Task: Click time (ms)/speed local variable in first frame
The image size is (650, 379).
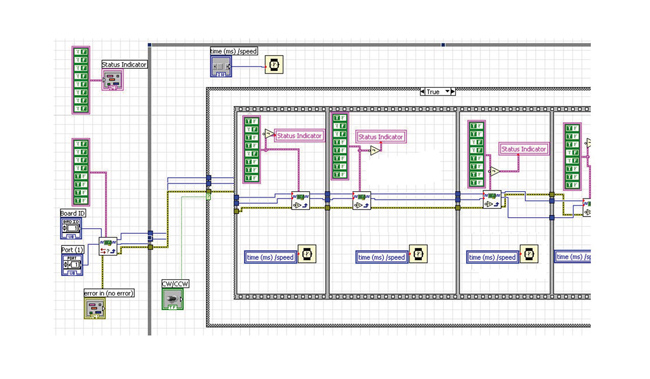Action: pyautogui.click(x=271, y=257)
